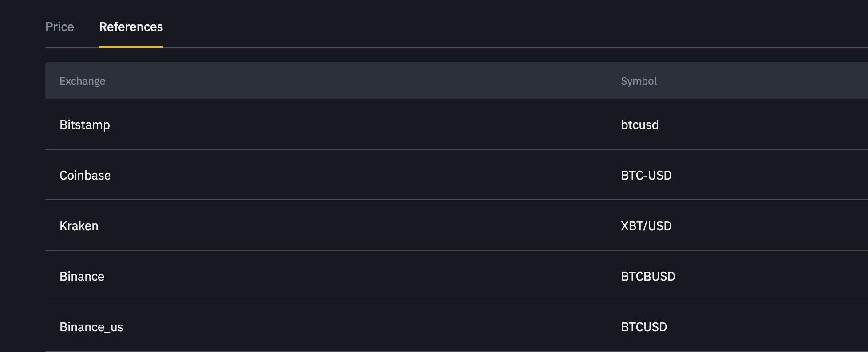This screenshot has width=868, height=352.
Task: Click empty space in the Kraken row
Action: 355,226
